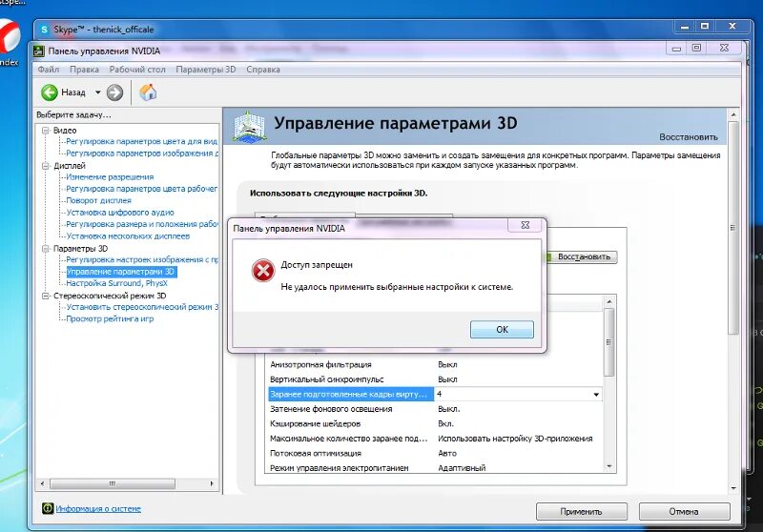Click Использовать настройку 3D-приложения value
This screenshot has width=763, height=532.
click(x=515, y=439)
